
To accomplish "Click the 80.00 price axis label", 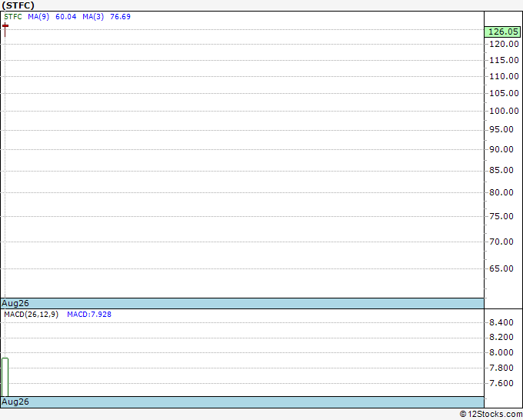I will coord(501,192).
